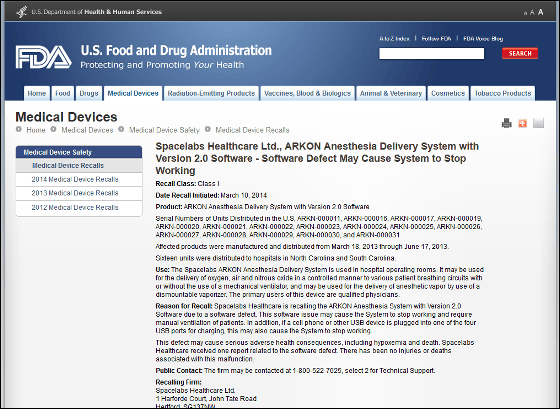Viewport: 560px width, 409px height.
Task: Go to Medical Devices in the breadcrumb
Action: (87, 130)
